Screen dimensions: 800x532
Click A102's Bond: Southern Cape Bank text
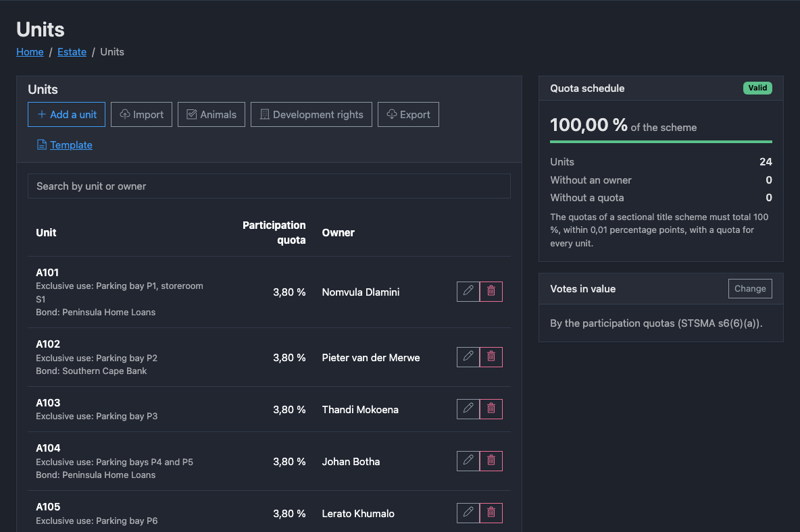pyautogui.click(x=91, y=371)
